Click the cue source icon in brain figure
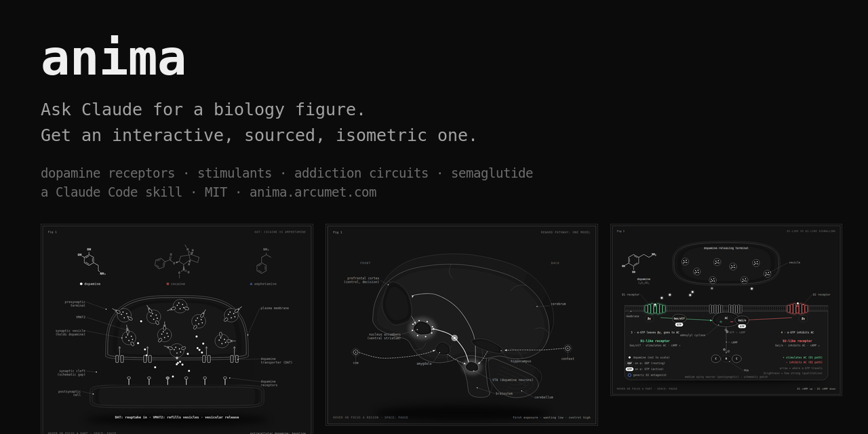Screen dimensions: 868x434 (355, 352)
